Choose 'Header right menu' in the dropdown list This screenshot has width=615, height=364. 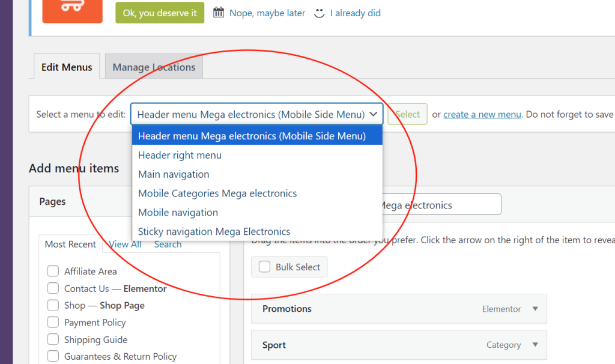[180, 155]
